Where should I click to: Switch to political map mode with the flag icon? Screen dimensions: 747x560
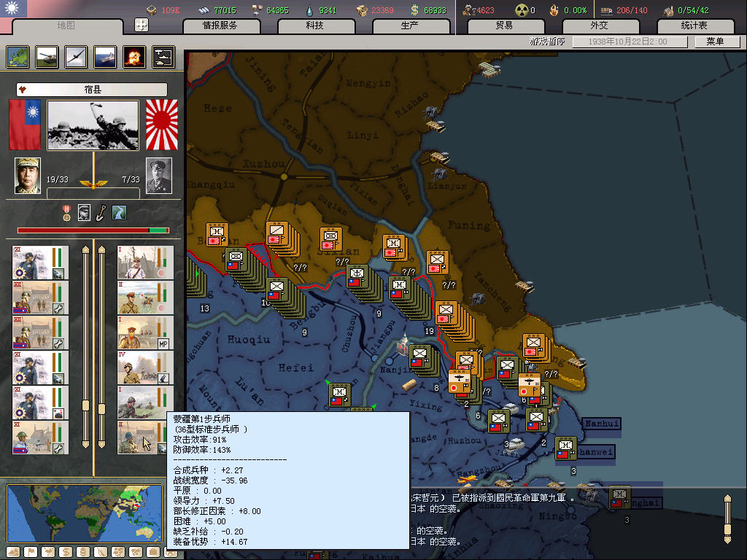tap(31, 553)
